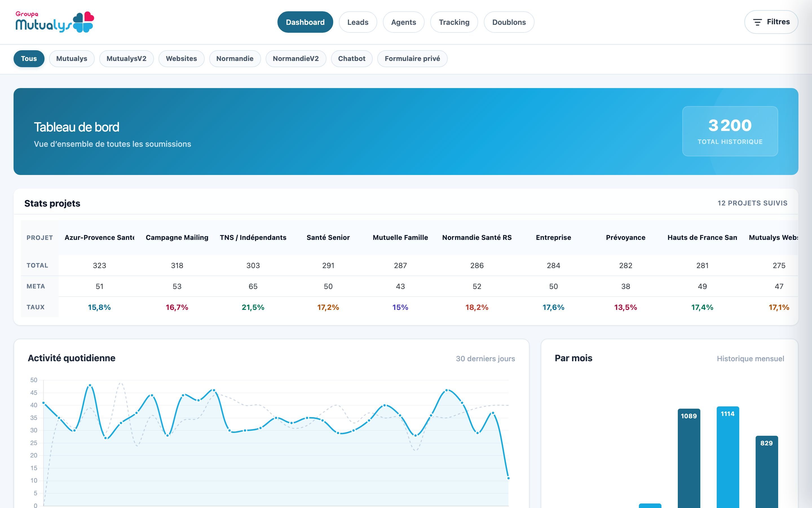Switch to the Dashboard tab
812x508 pixels.
click(305, 22)
